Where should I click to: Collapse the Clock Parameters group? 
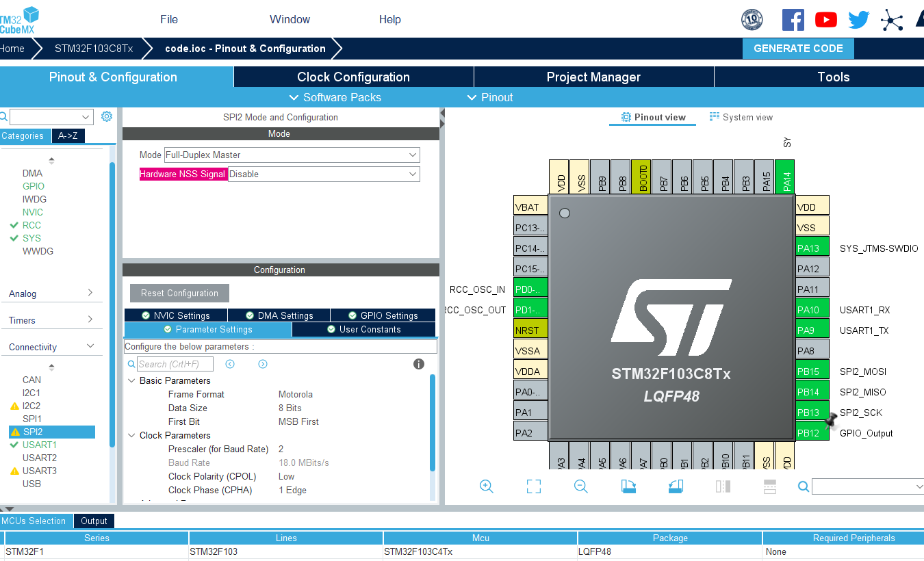tap(131, 435)
